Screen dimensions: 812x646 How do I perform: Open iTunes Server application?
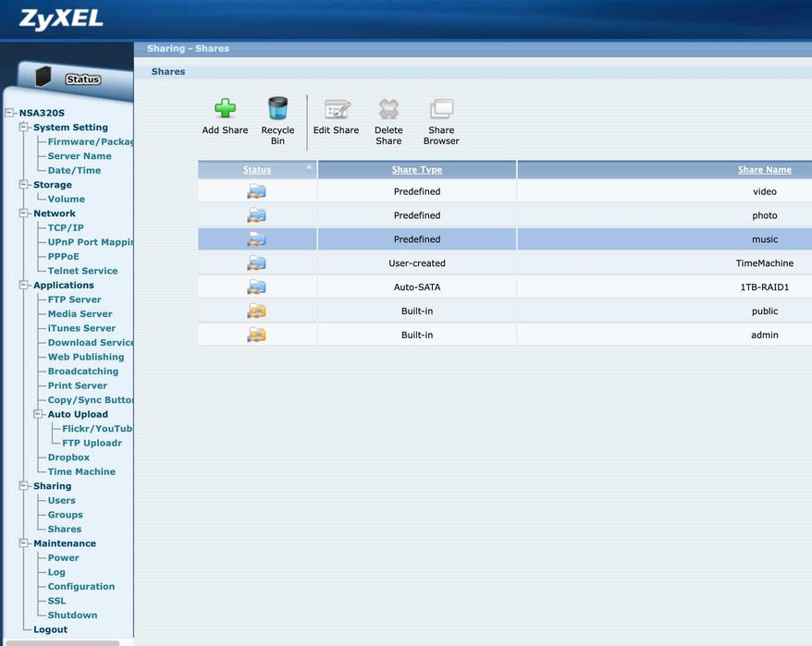click(81, 328)
